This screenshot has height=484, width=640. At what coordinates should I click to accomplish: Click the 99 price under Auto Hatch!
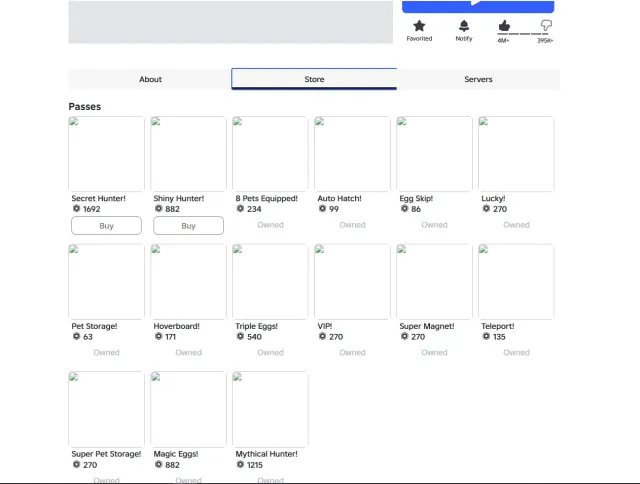click(x=334, y=209)
